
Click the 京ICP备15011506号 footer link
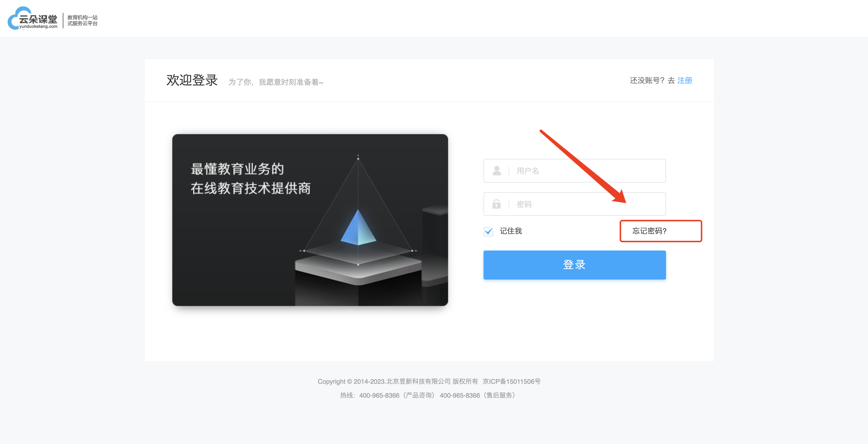click(511, 381)
